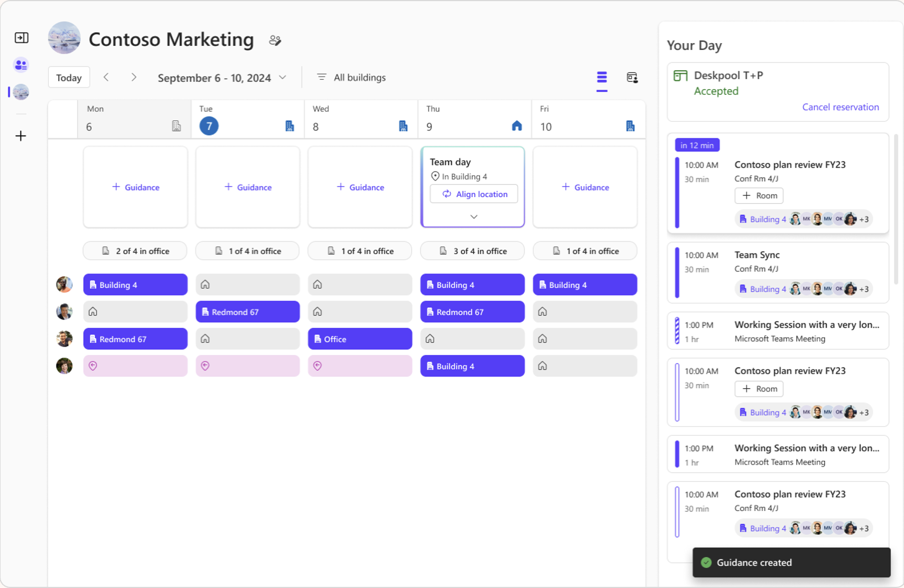Screen dimensions: 904x588
Task: Select second member's Thursday Redmond 67 chip
Action: point(472,312)
